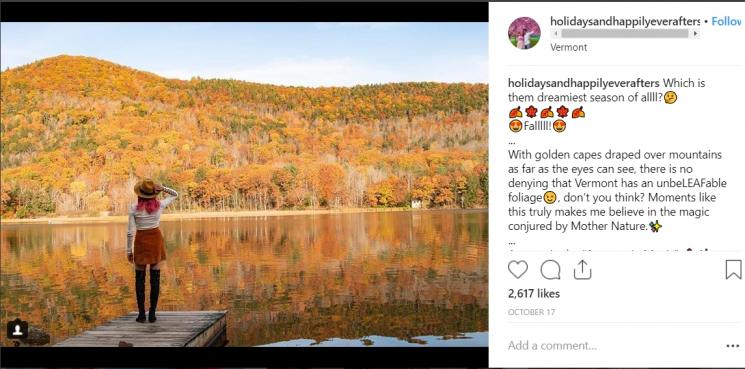Click the caption text about Vermont foliage
Image resolution: width=745 pixels, height=369 pixels.
coord(617,190)
